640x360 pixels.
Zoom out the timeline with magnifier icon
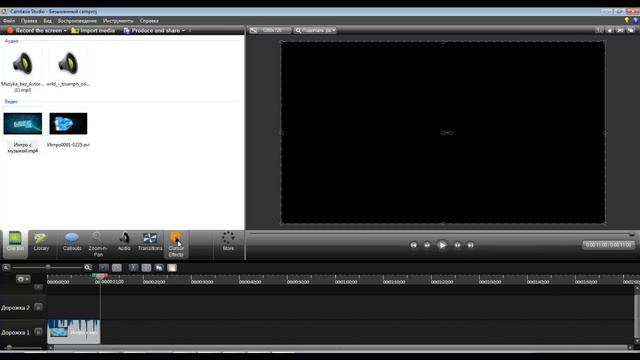pos(6,268)
